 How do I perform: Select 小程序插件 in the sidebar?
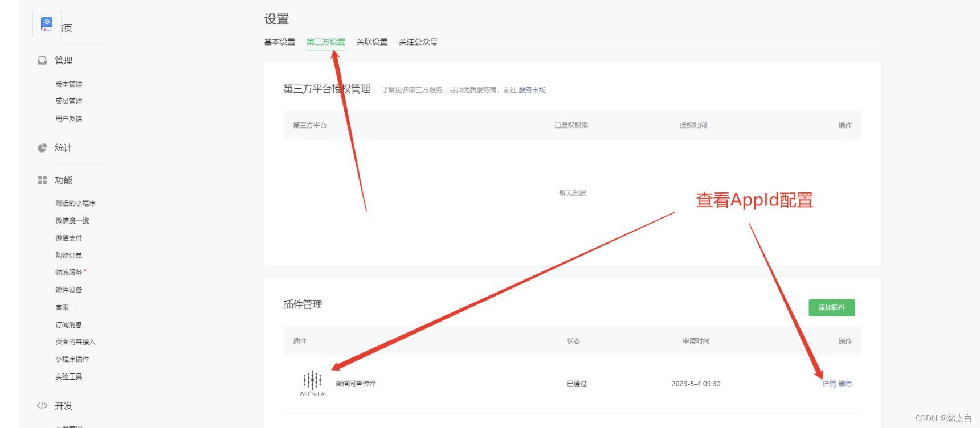[72, 359]
